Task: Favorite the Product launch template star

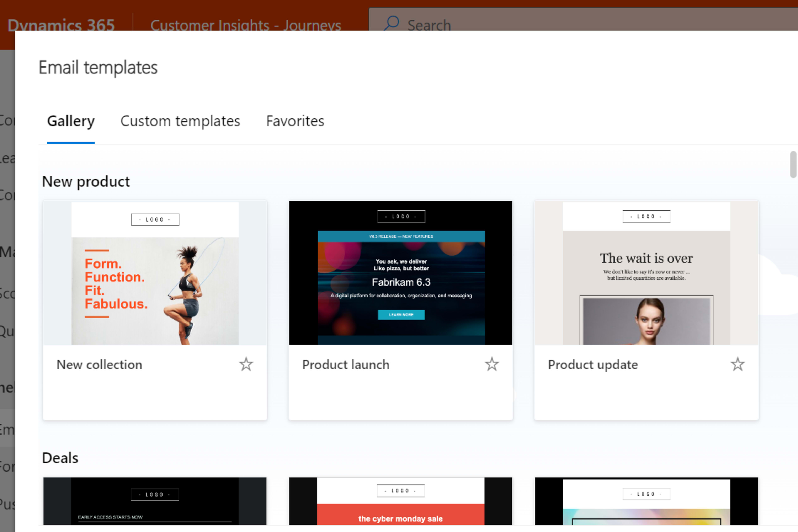Action: (x=492, y=364)
